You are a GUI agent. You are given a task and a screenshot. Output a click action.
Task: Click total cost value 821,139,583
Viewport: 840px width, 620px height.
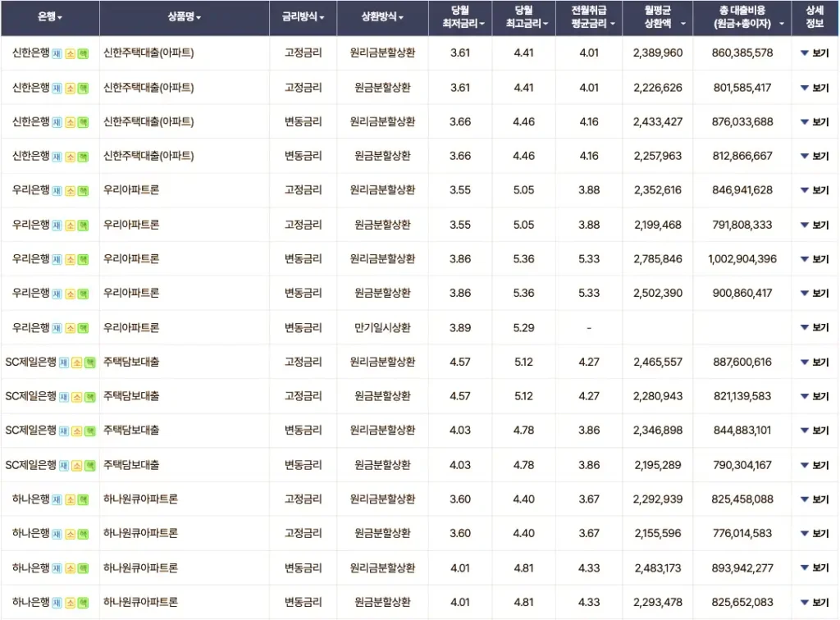pos(742,397)
